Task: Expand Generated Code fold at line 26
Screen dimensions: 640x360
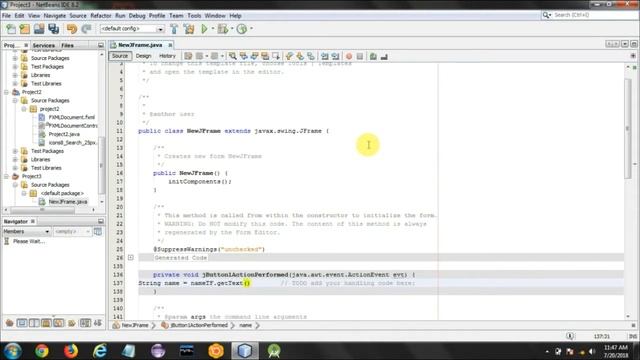Action: coord(131,258)
